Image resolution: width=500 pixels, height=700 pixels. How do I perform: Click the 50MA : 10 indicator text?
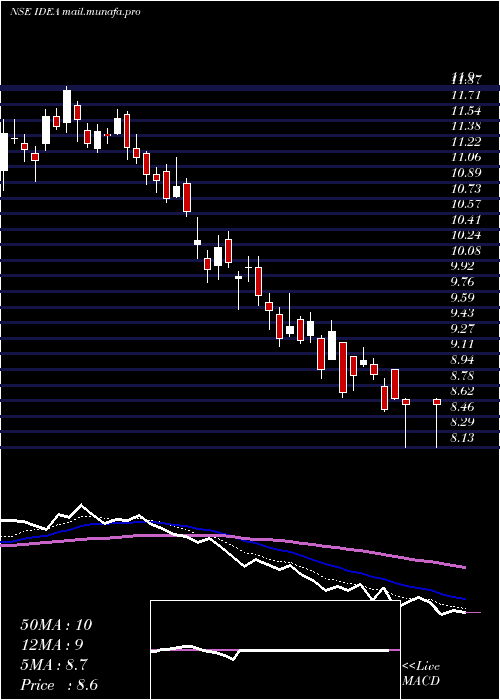(x=56, y=625)
